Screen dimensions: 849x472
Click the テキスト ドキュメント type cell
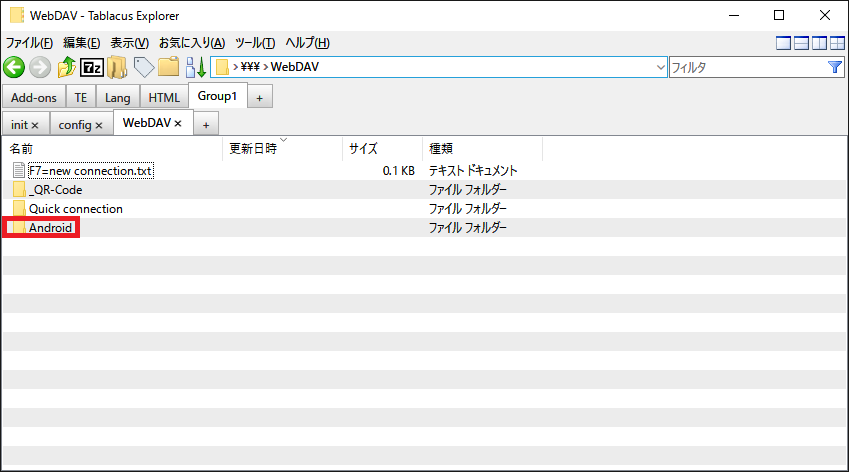tap(473, 171)
